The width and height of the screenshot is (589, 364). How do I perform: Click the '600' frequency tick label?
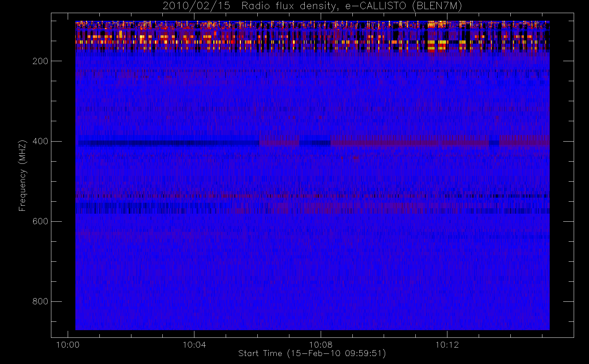[40, 221]
